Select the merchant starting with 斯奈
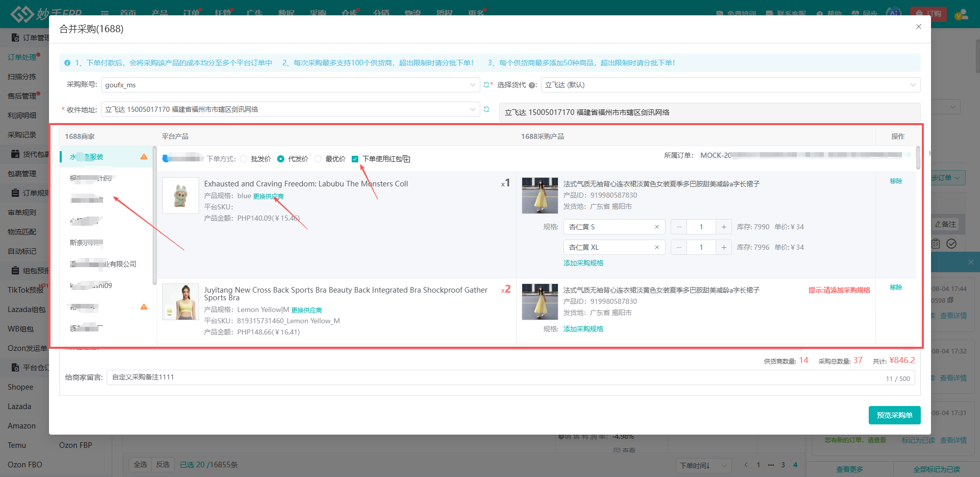Image resolution: width=980 pixels, height=477 pixels. (x=106, y=243)
